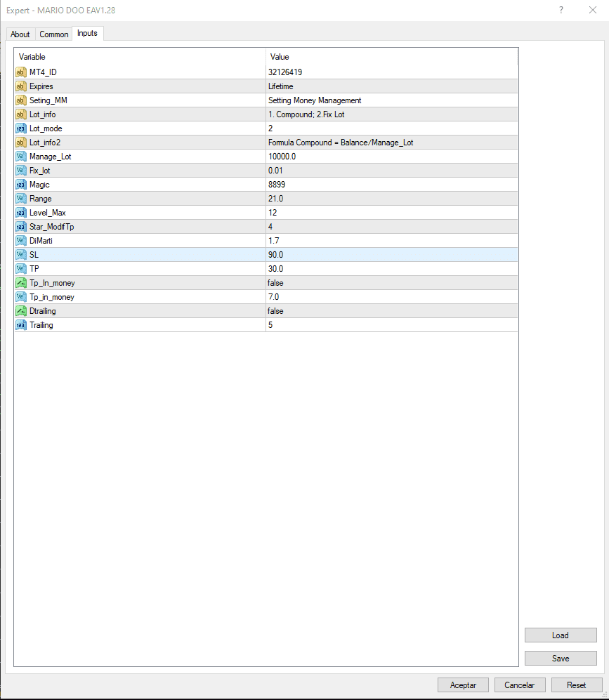Image resolution: width=609 pixels, height=700 pixels.
Task: Click the Star_ModifTp variable name
Action: [52, 227]
